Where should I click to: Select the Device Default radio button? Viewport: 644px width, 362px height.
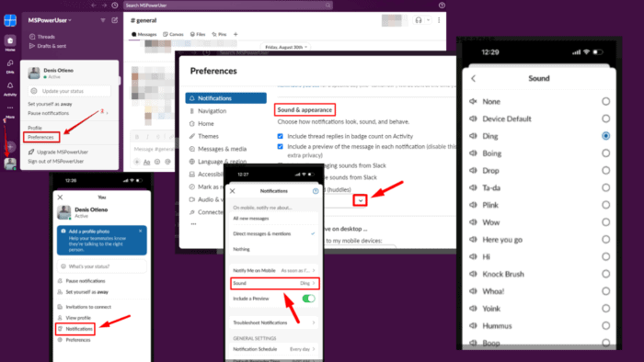(605, 119)
